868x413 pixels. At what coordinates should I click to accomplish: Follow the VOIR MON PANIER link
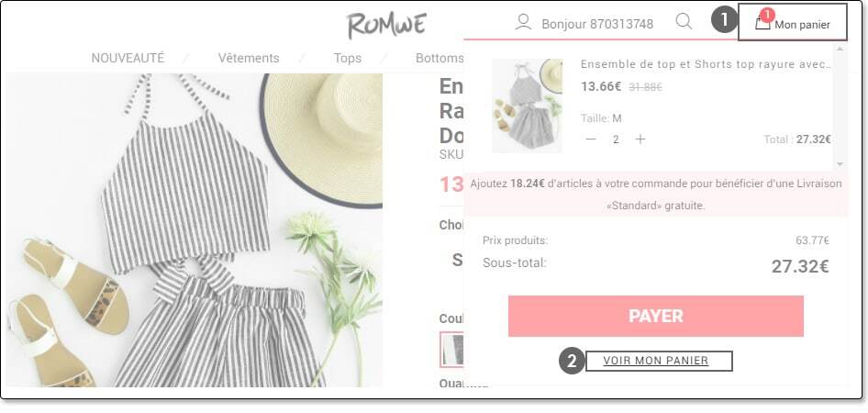tap(656, 361)
